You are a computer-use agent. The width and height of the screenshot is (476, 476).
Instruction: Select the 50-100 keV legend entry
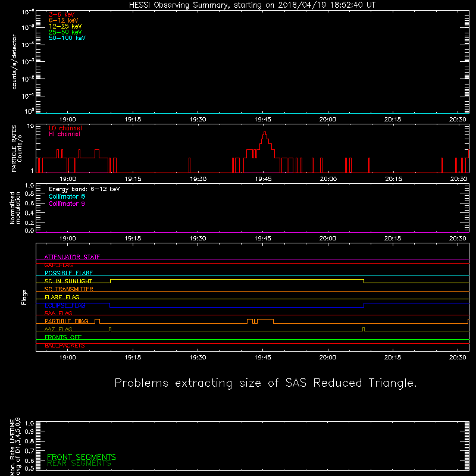click(x=67, y=38)
